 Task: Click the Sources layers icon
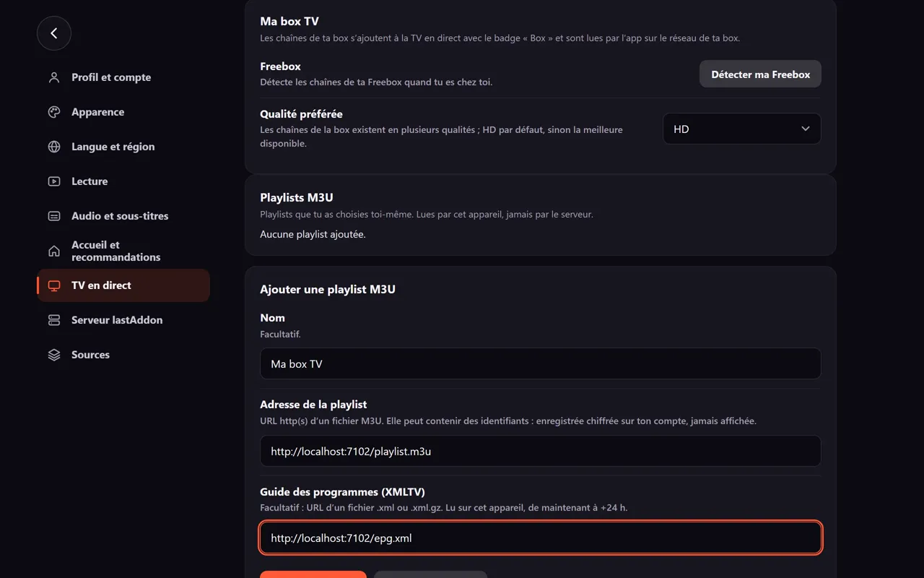coord(54,355)
